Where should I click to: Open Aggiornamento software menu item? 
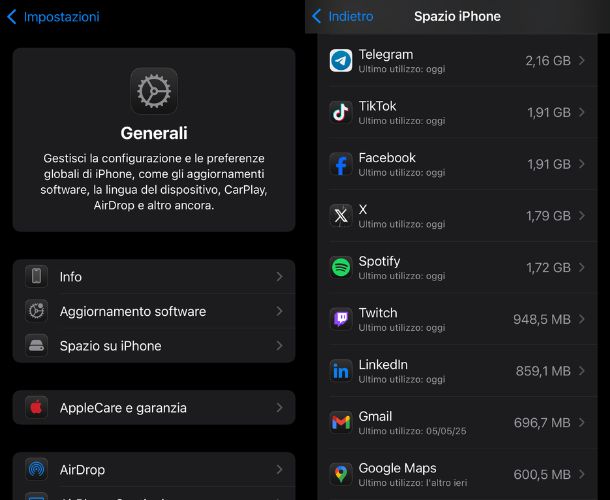tap(154, 311)
